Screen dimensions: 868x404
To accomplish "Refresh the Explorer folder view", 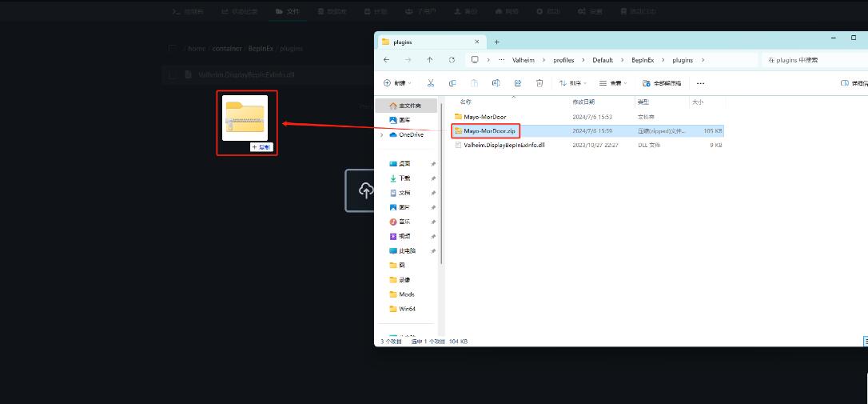I will tap(452, 60).
